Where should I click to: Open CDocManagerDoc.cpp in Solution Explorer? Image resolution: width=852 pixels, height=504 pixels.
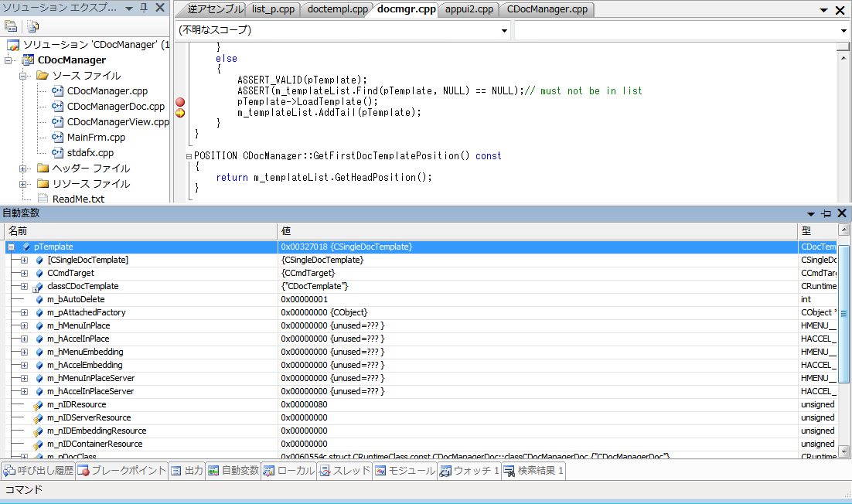(116, 107)
